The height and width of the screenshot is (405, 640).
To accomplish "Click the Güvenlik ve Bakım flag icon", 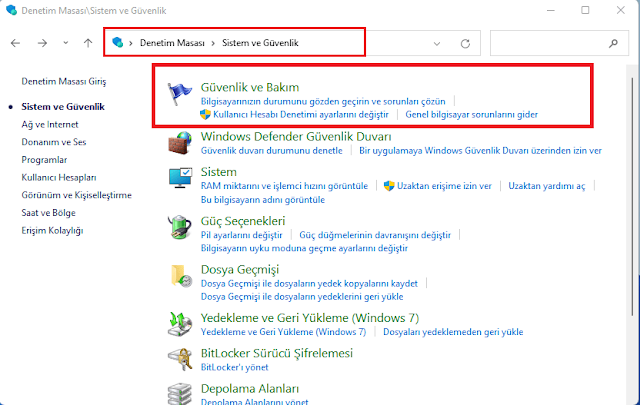I will pyautogui.click(x=180, y=93).
